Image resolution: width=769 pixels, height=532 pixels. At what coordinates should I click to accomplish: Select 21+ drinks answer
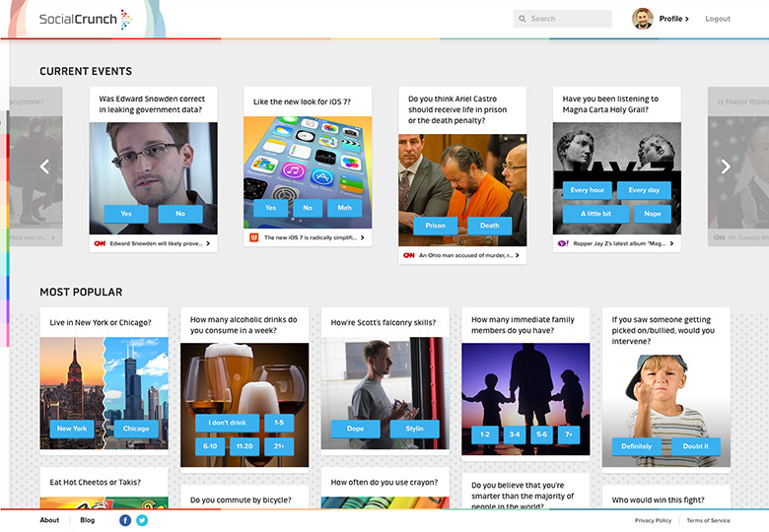pyautogui.click(x=279, y=446)
